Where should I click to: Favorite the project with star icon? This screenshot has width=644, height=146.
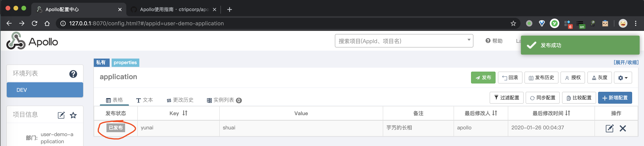tap(73, 115)
